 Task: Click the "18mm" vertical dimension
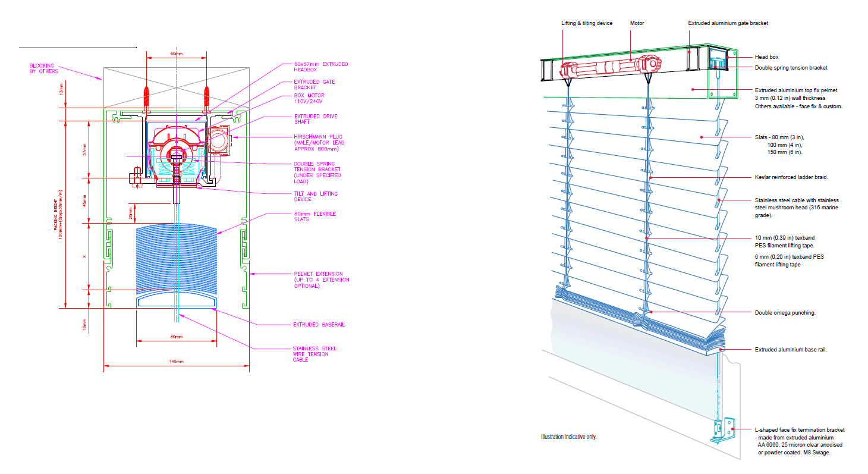click(85, 324)
